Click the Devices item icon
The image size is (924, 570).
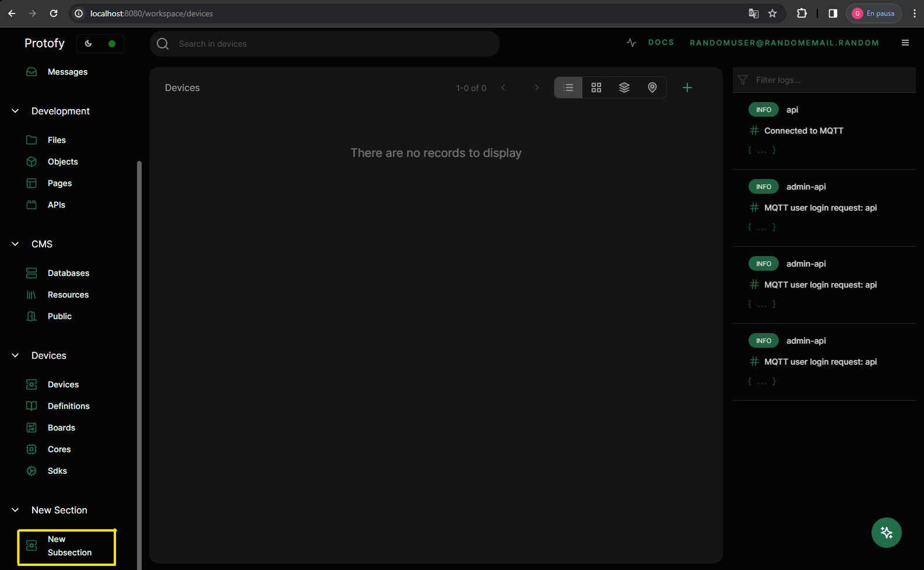31,384
